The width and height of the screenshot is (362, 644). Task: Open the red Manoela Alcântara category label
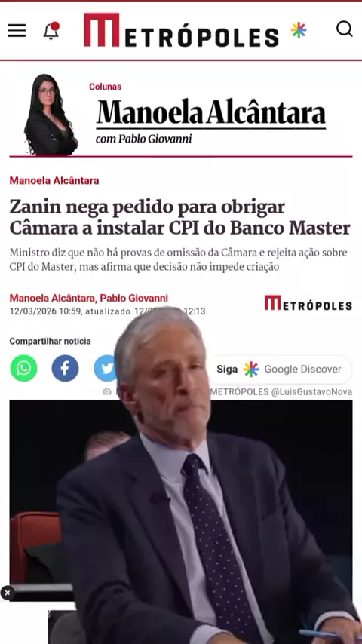point(54,181)
